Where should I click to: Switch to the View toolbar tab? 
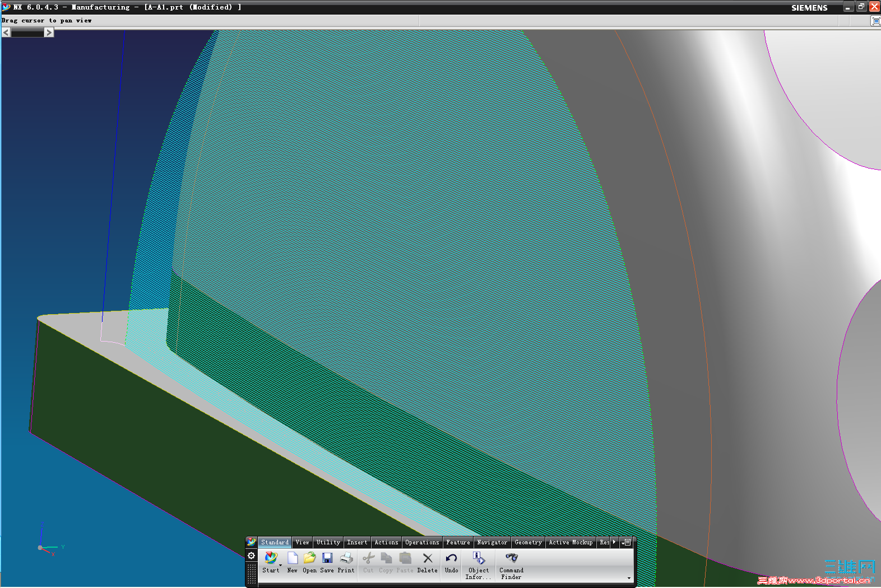click(x=303, y=542)
